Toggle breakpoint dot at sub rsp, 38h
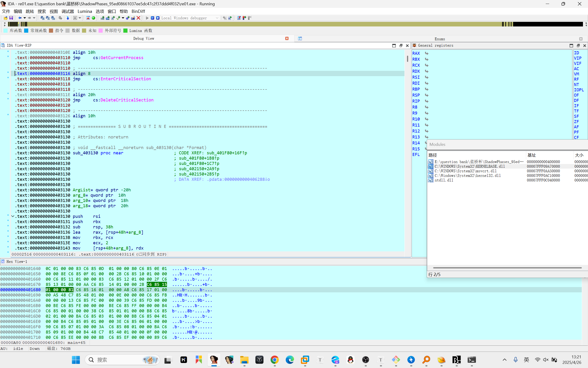 8,226
